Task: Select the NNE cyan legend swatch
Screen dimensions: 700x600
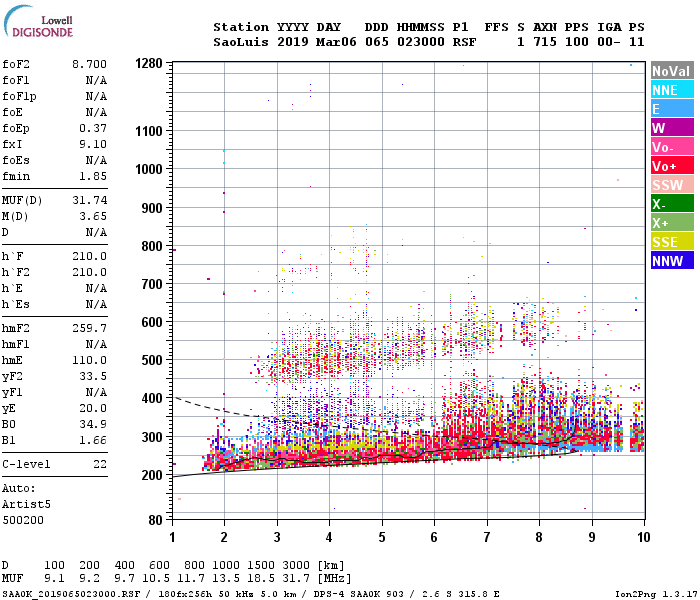Action: 672,90
